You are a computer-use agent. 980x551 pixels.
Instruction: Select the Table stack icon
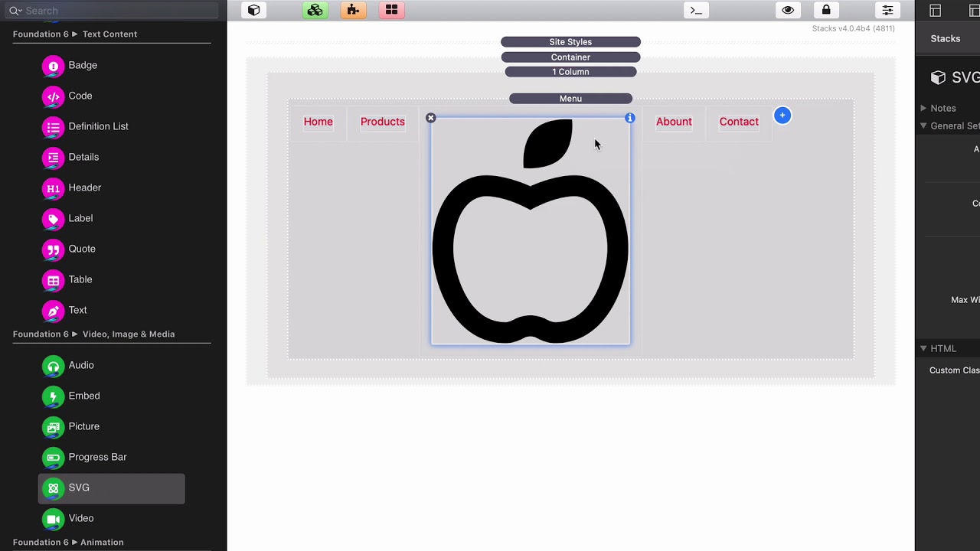coord(53,280)
